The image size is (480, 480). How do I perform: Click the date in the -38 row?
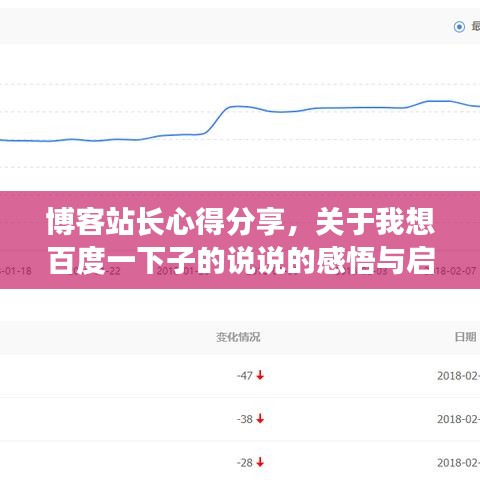(x=459, y=419)
